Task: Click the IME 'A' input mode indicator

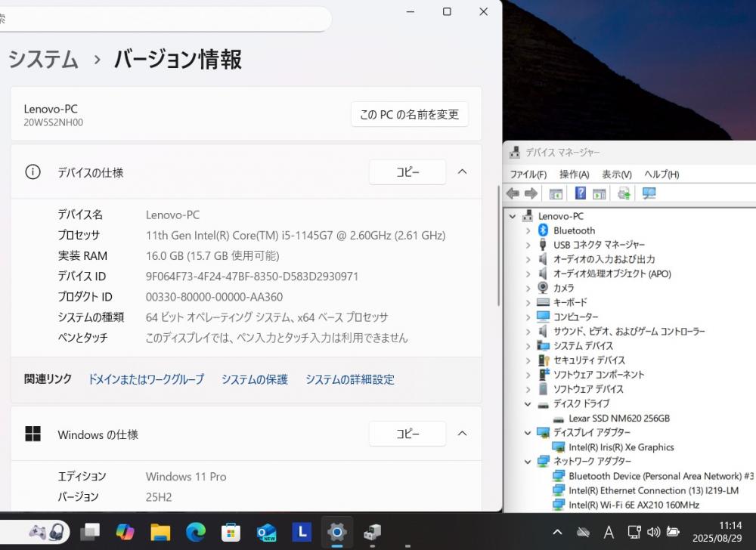Action: click(609, 532)
